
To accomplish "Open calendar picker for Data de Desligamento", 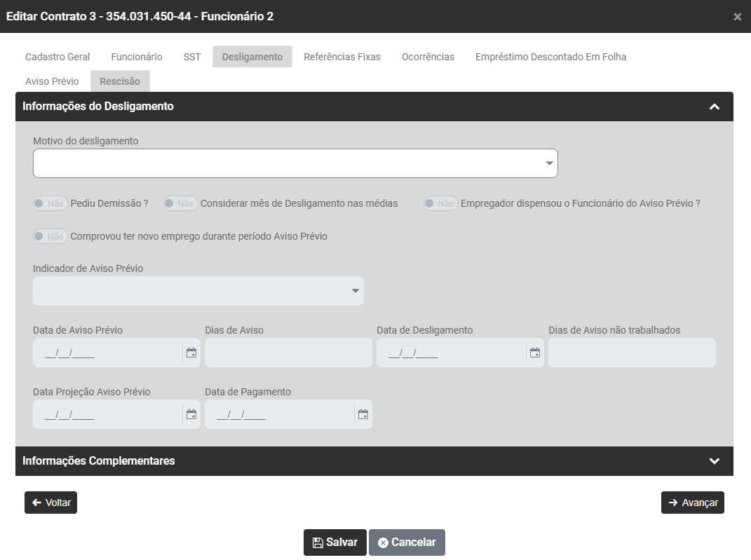I will [535, 353].
